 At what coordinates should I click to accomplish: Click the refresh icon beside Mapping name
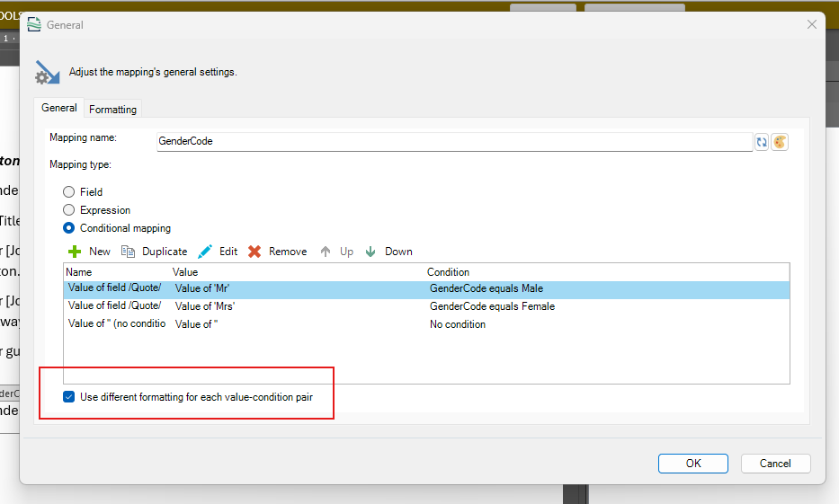(762, 142)
